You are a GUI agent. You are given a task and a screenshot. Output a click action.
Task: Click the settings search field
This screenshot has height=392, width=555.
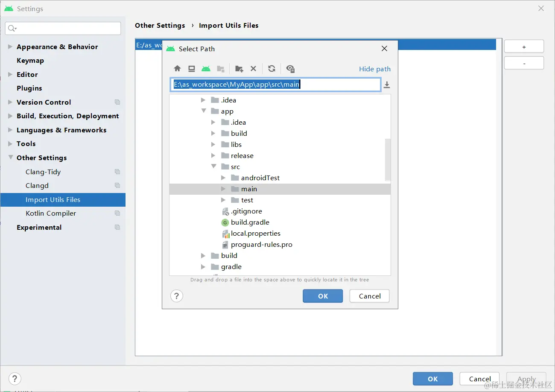point(63,29)
